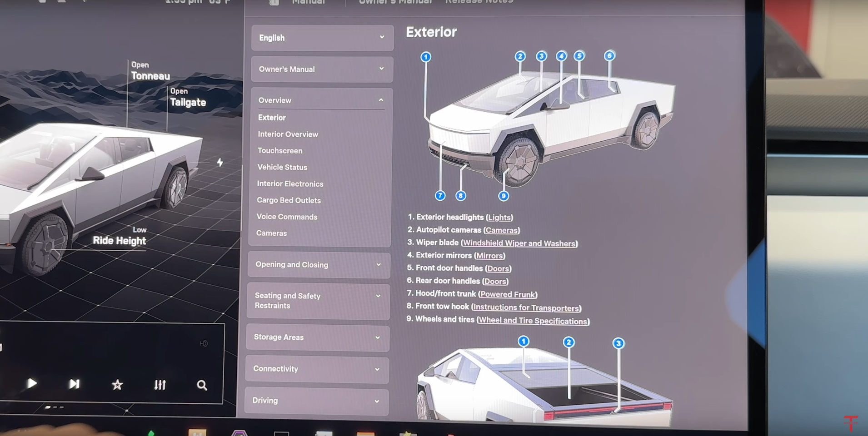Tap callout 9 on exterior diagram
Viewport: 868px width, 436px height.
[x=503, y=196]
